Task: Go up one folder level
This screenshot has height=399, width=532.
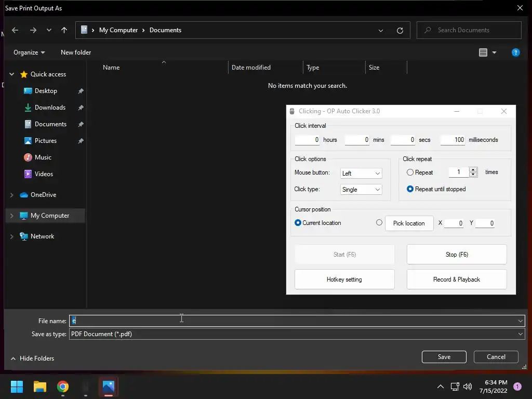Action: pos(64,30)
